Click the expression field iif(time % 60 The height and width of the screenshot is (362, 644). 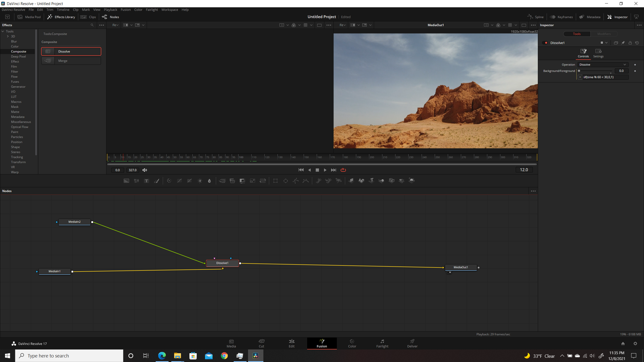[x=605, y=77]
